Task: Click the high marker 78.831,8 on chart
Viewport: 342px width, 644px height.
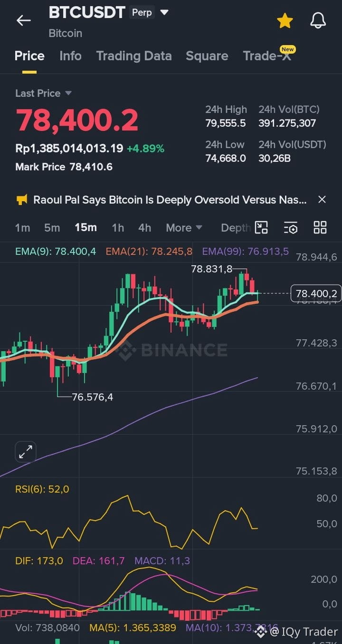Action: tap(211, 269)
